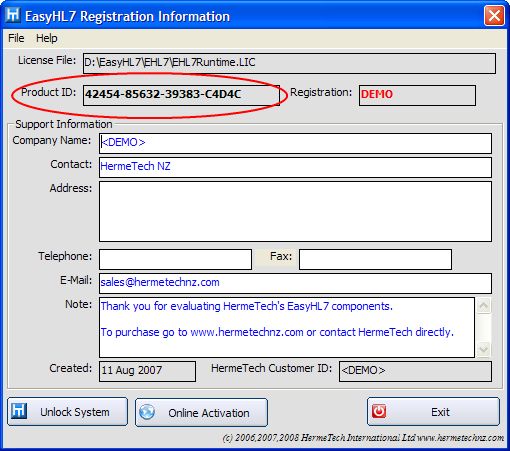Screen dimensions: 510x451
Task: Click inside the empty Address box
Action: point(295,211)
